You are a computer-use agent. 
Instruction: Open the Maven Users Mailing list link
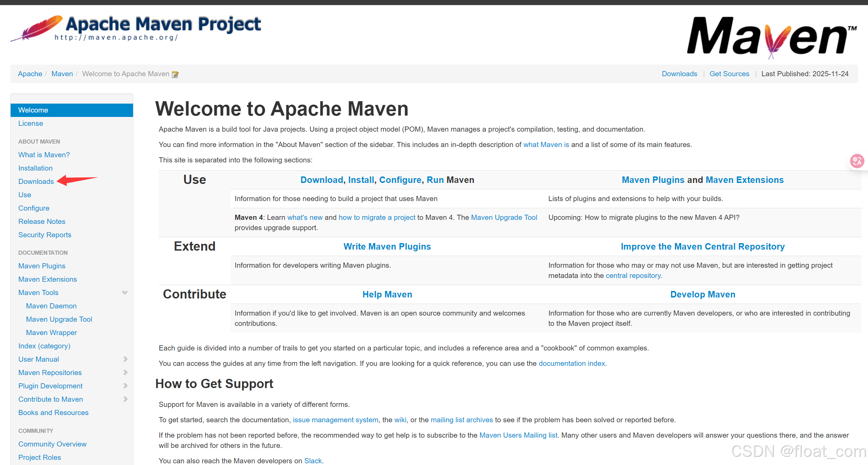(518, 435)
